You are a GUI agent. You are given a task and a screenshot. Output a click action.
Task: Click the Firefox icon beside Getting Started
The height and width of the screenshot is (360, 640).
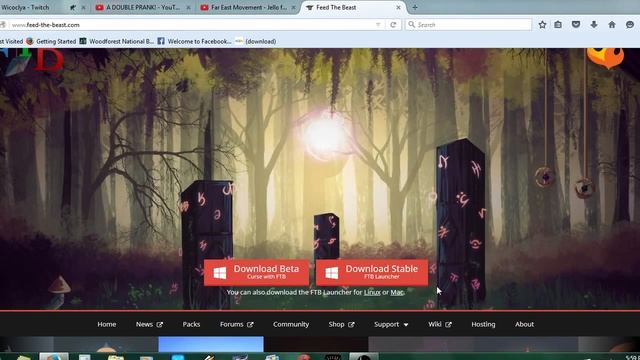coord(29,41)
